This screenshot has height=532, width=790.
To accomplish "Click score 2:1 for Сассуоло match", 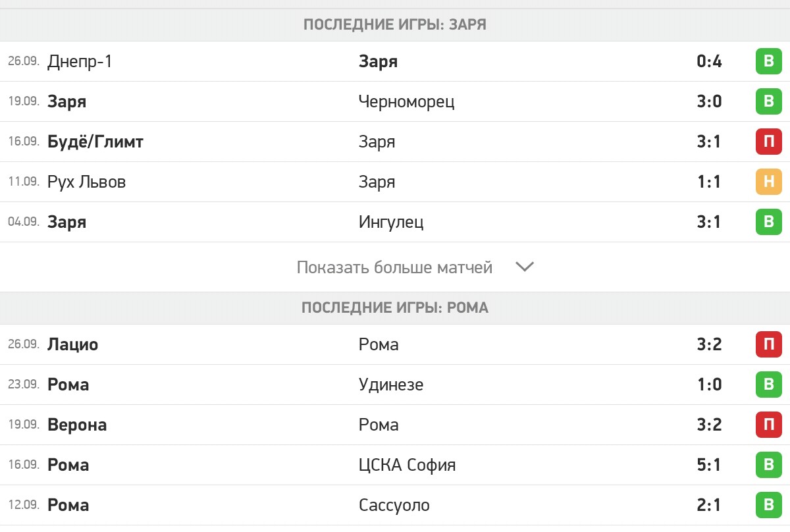I will pos(709,506).
